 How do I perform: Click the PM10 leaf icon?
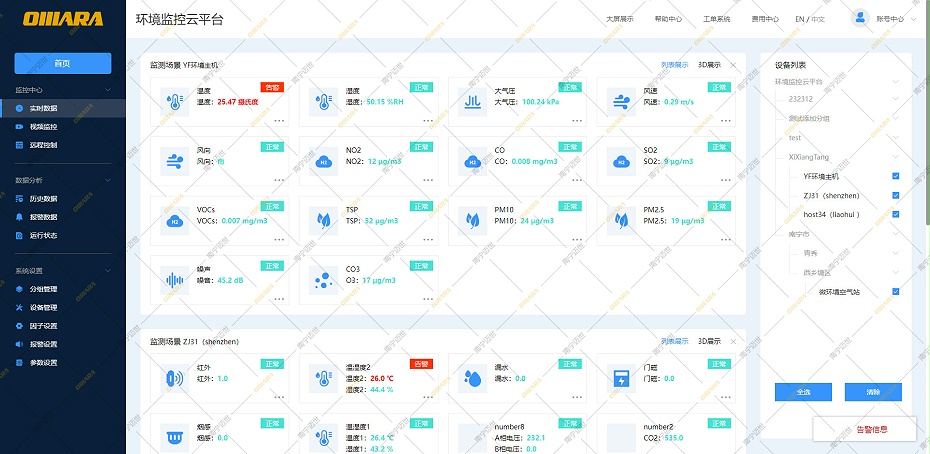point(471,219)
